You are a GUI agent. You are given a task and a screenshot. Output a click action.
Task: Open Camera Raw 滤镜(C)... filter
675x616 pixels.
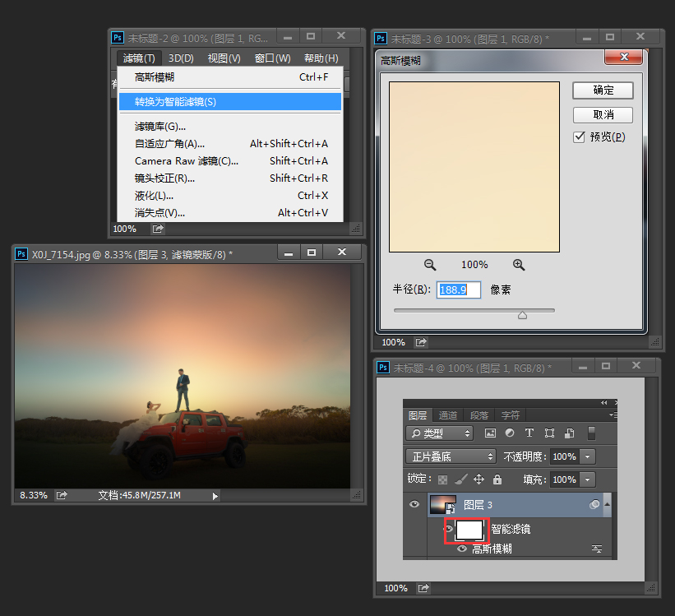click(x=230, y=160)
